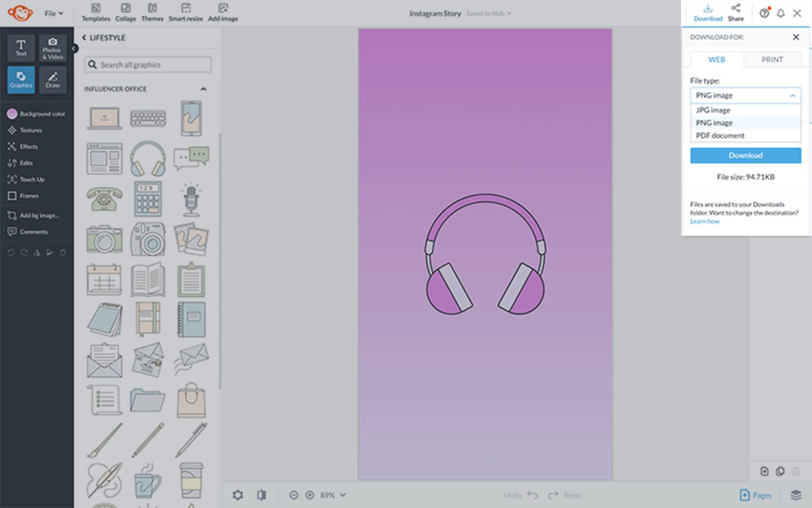Open Smart resize from the toolbar

click(x=186, y=13)
